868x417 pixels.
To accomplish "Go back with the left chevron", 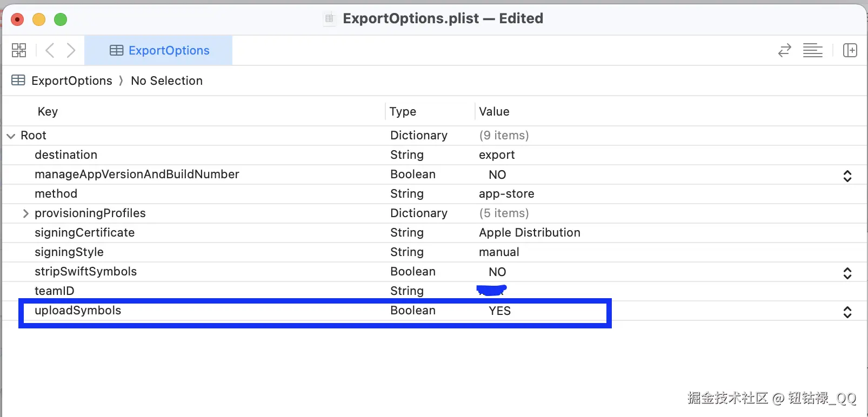I will coord(50,50).
